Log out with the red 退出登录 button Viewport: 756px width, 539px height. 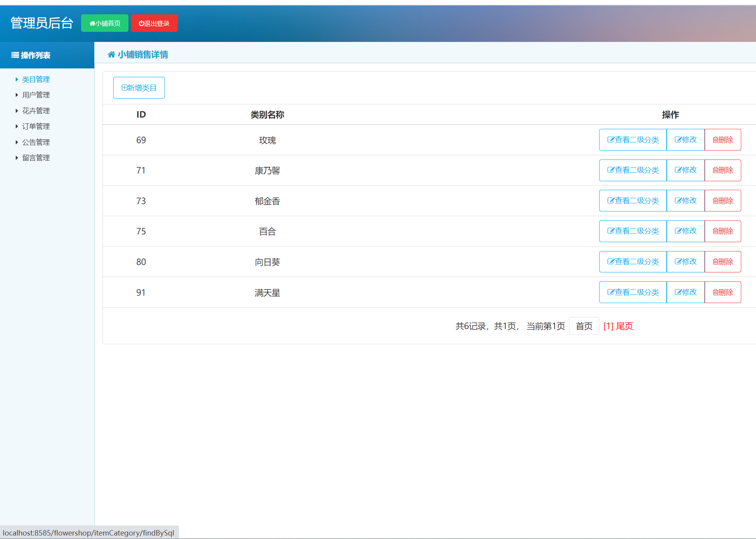point(154,23)
